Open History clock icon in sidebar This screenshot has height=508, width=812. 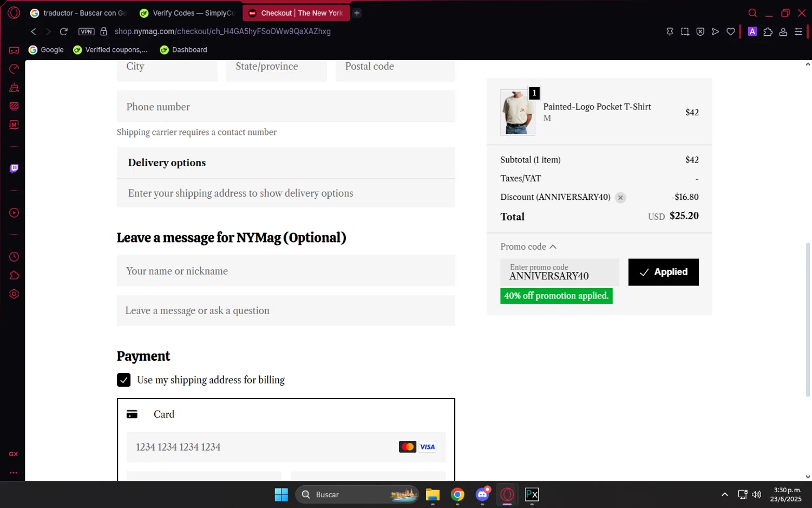click(x=14, y=257)
